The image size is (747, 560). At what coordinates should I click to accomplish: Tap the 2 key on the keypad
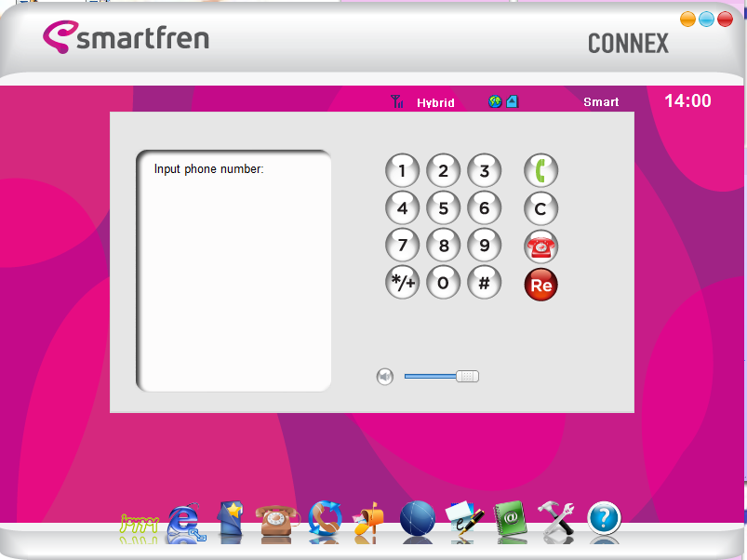tap(443, 170)
